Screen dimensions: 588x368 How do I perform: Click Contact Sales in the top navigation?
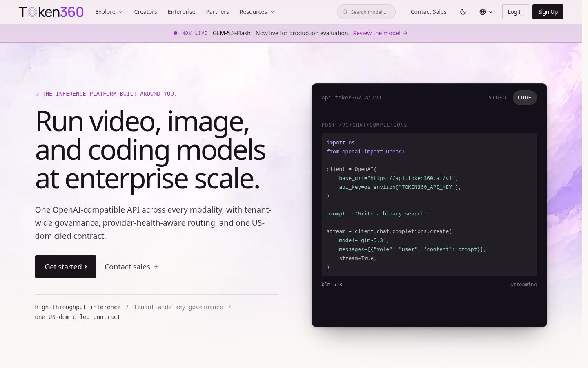[x=428, y=12]
